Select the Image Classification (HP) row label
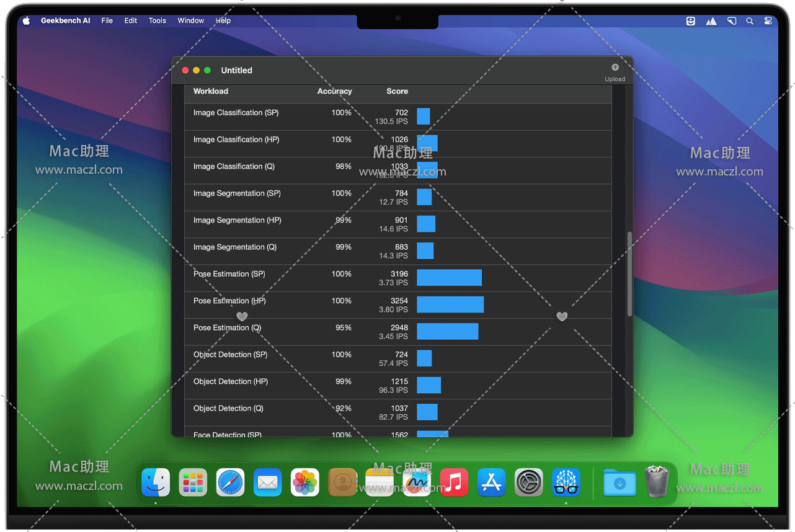The height and width of the screenshot is (532, 795). [x=236, y=140]
